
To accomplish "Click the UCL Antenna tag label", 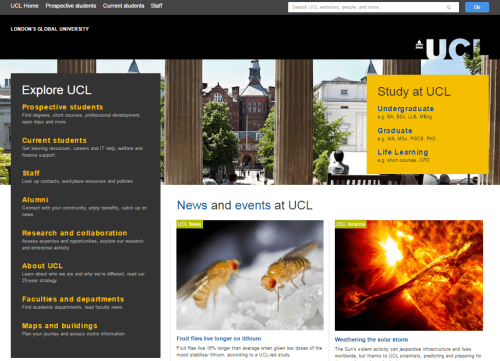I will [351, 224].
